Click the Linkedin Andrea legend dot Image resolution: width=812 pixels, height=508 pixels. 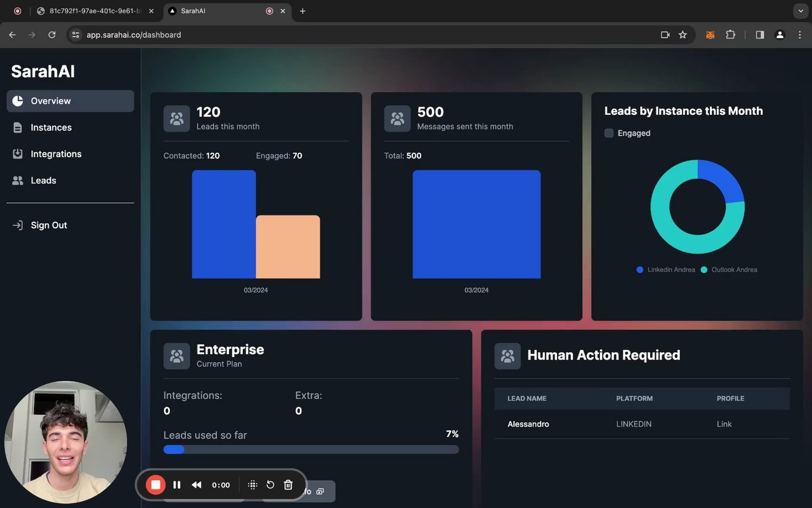click(639, 270)
